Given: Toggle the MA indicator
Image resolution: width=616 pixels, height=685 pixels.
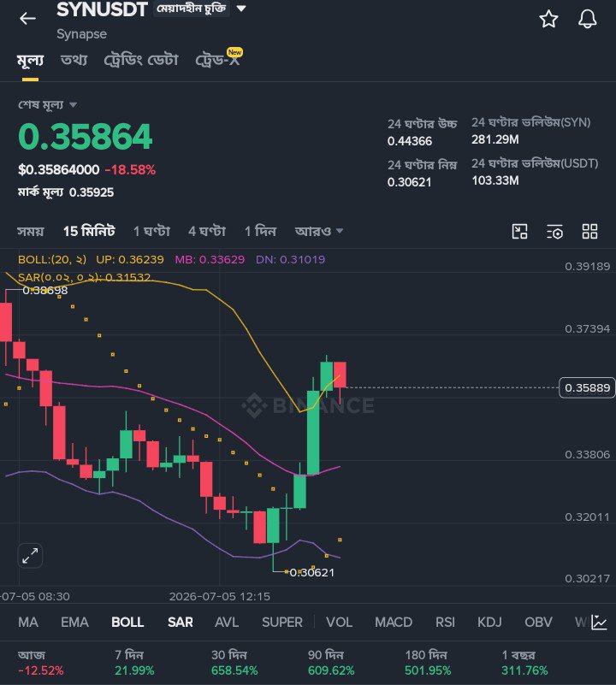Looking at the screenshot, I should coord(28,622).
